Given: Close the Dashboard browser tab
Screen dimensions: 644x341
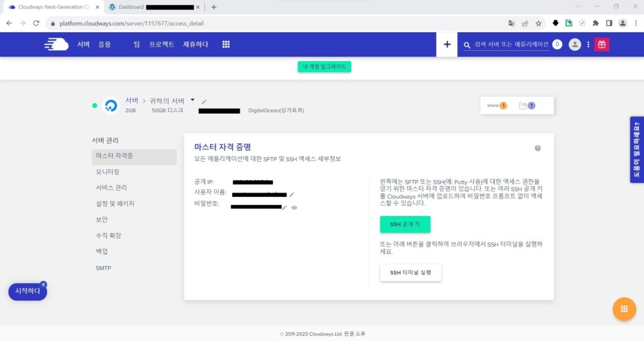Looking at the screenshot, I should coord(198,7).
